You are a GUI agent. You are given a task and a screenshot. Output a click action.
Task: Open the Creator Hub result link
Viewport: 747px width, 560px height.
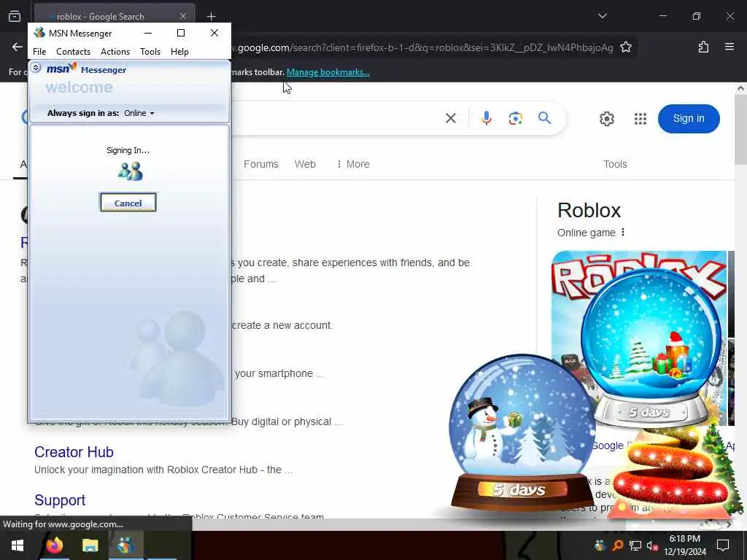(74, 452)
